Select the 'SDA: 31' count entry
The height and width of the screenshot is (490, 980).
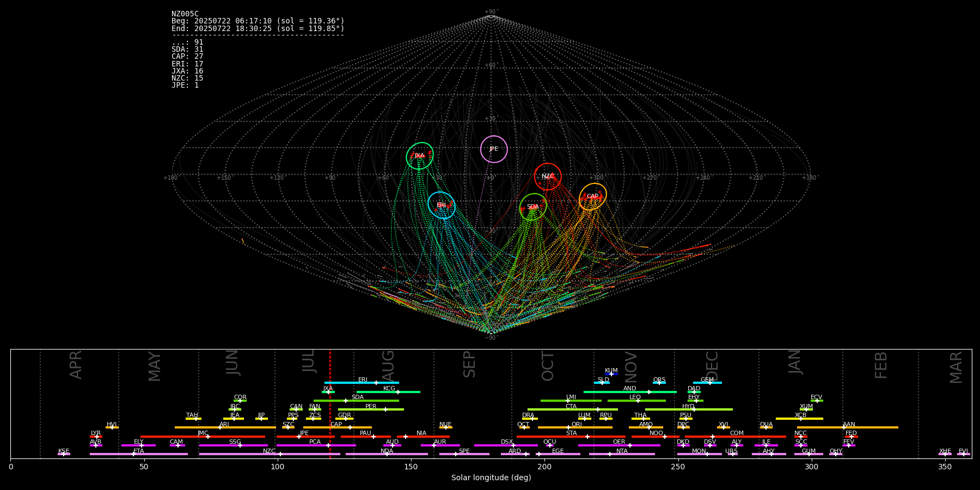coord(187,50)
